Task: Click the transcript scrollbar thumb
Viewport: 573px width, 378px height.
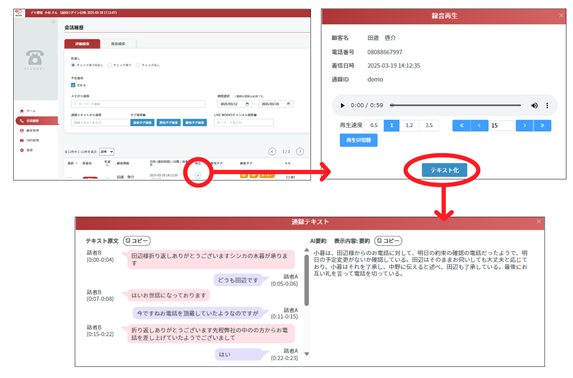Action: pyautogui.click(x=307, y=280)
